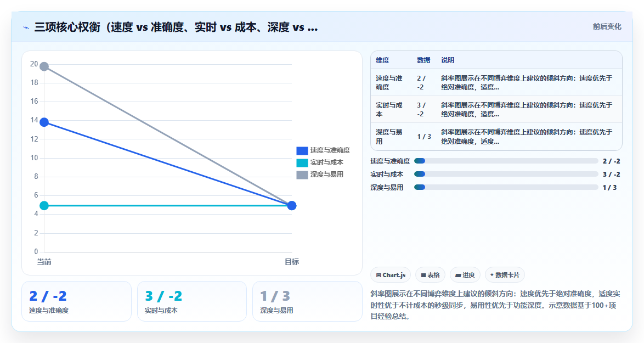Viewport: 644px width, 343px height.
Task: Click the 实时与成本 progress bar
Action: pyautogui.click(x=506, y=174)
